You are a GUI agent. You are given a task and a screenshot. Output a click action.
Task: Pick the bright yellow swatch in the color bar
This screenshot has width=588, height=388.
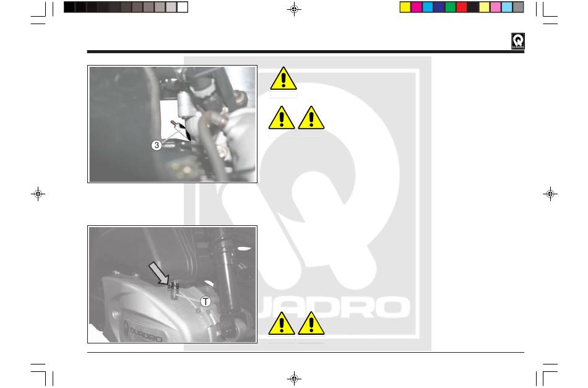point(405,7)
